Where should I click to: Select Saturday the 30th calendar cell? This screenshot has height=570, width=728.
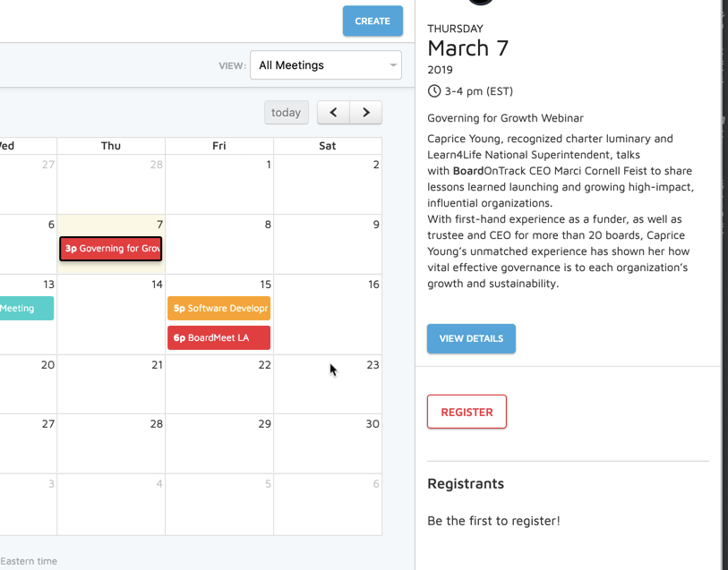click(328, 447)
